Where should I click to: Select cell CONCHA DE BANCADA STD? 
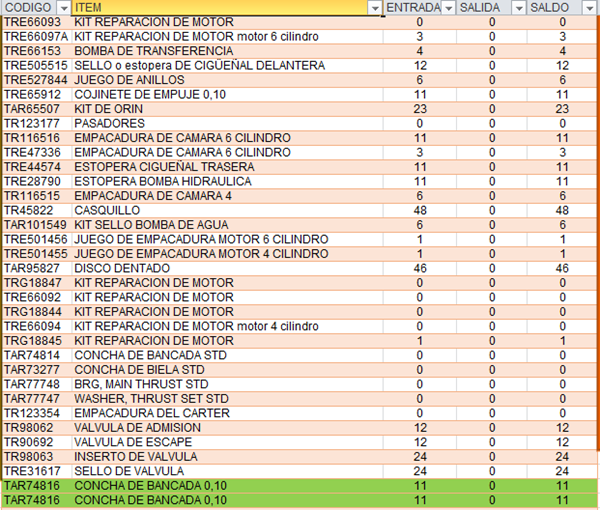coord(227,355)
